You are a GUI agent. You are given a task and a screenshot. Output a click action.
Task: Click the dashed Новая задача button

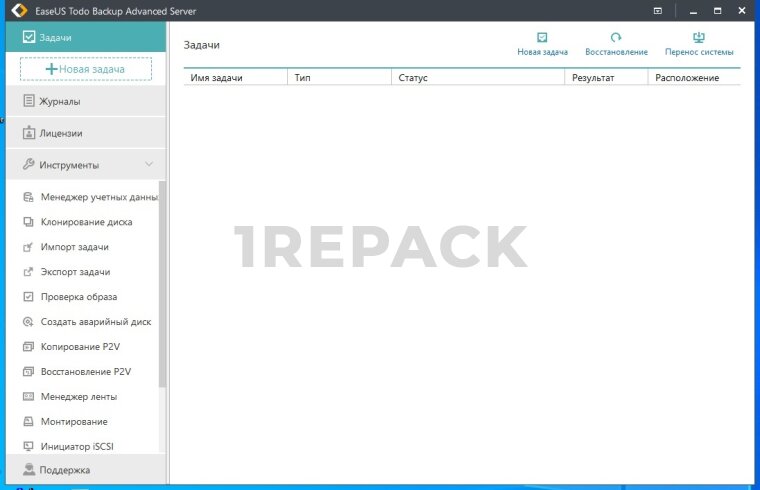click(x=86, y=69)
